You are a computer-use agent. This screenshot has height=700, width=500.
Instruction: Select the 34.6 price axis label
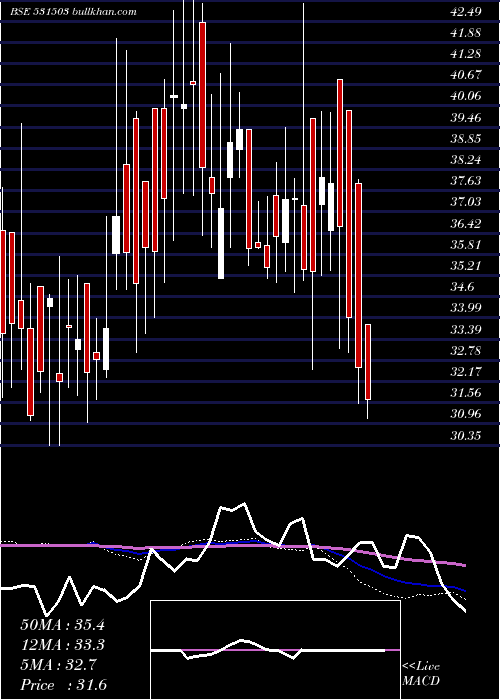coord(462,288)
